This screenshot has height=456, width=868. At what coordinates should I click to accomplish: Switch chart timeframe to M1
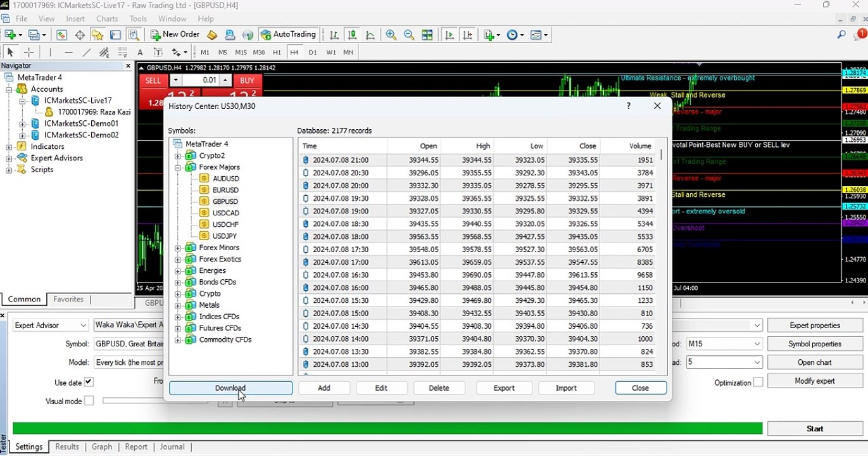click(x=204, y=53)
